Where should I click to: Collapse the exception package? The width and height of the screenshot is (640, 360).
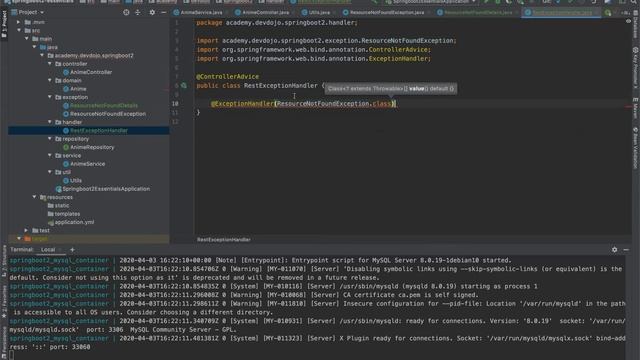tap(50, 97)
